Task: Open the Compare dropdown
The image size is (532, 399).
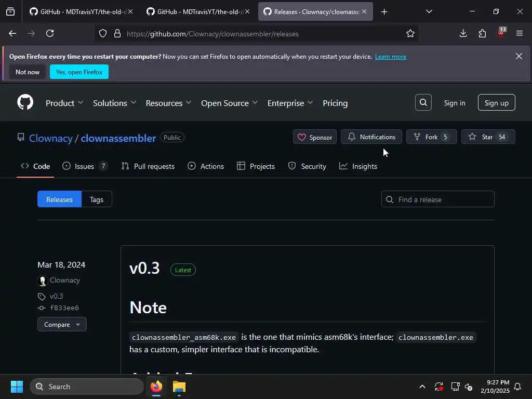Action: click(x=62, y=325)
